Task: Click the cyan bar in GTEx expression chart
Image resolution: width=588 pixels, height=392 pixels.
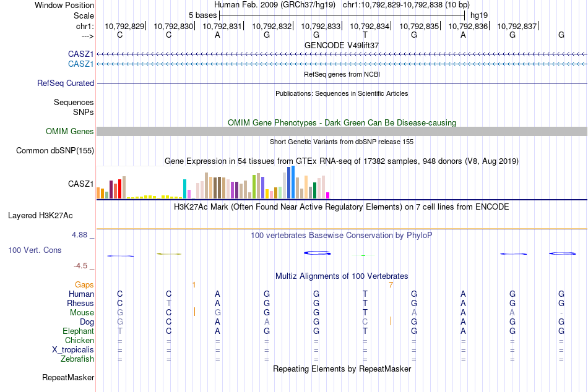Action: click(x=184, y=189)
